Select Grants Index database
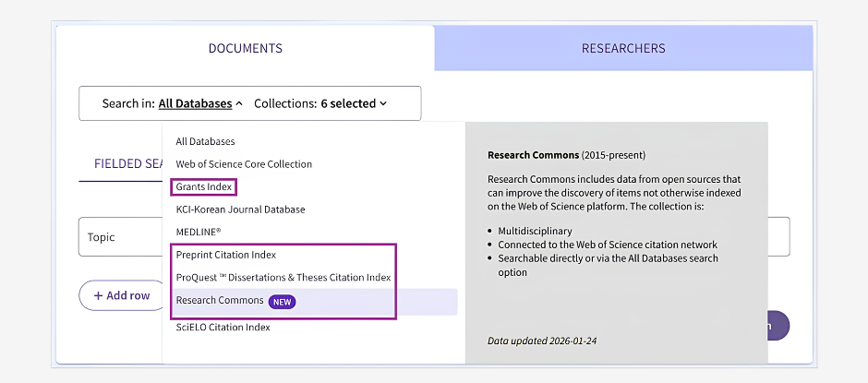This screenshot has width=868, height=383. 204,187
